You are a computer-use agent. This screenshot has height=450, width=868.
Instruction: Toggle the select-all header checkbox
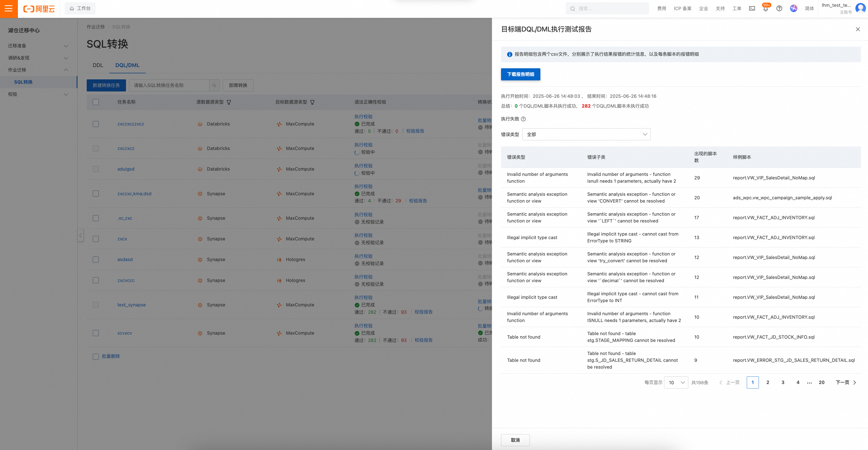[x=96, y=102]
